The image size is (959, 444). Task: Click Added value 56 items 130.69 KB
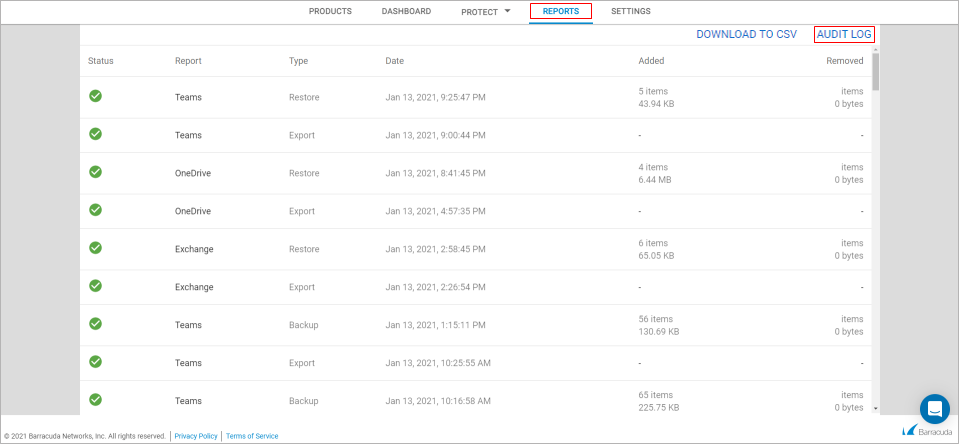coord(659,325)
